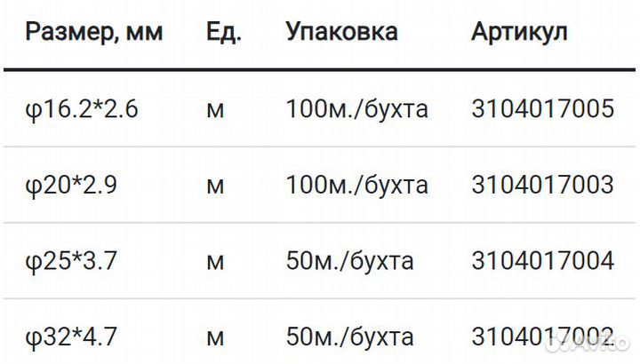This screenshot has height=364, width=640.
Task: Select the φ16.2*2.6 size cell
Action: (x=82, y=110)
